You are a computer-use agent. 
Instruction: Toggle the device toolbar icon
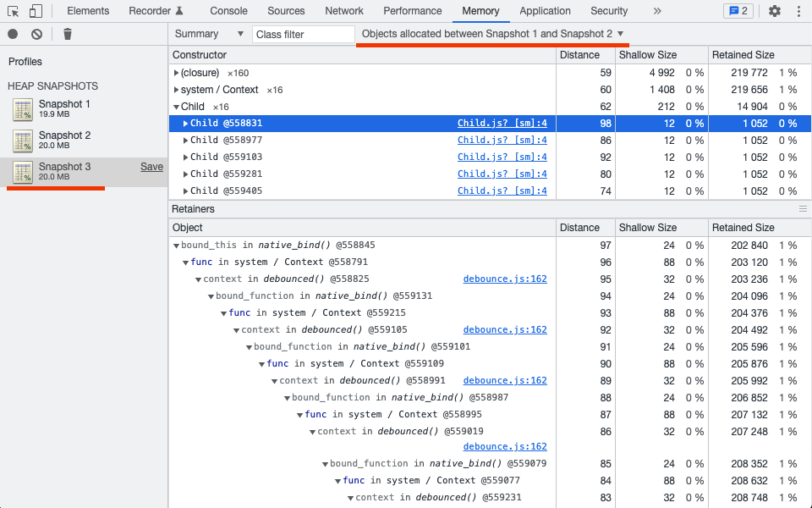[36, 11]
